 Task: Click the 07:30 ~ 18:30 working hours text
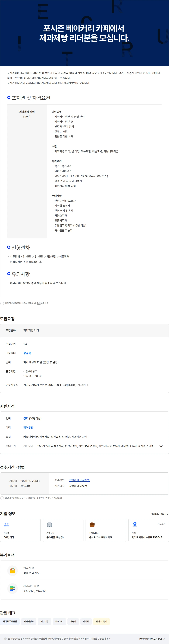click(33, 376)
